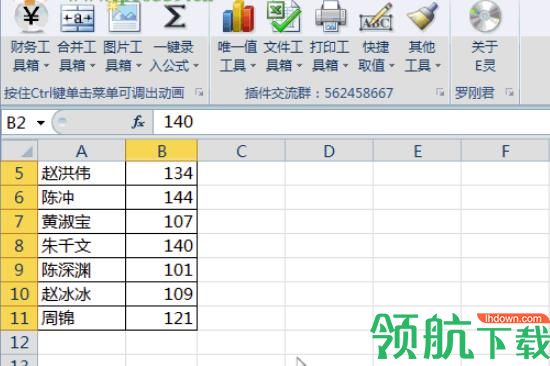Expand the 财务工具箱 dropdown label
Image resolution: width=550 pixels, height=366 pixels.
click(x=31, y=56)
